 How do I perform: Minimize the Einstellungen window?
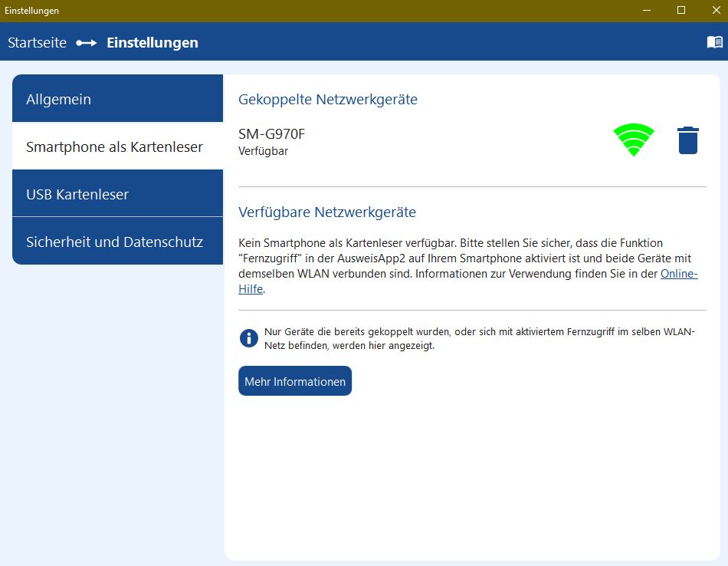(644, 11)
